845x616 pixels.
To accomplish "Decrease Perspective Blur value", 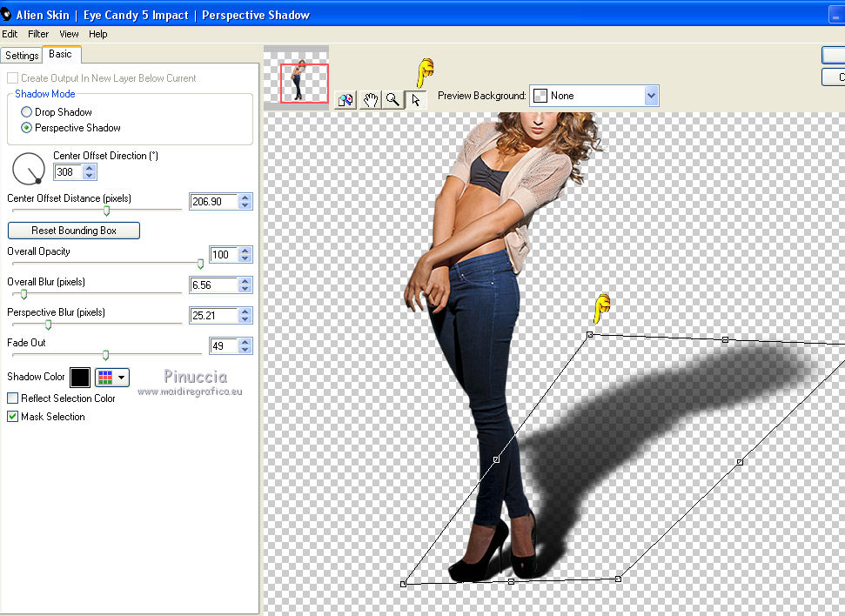I will pyautogui.click(x=245, y=319).
